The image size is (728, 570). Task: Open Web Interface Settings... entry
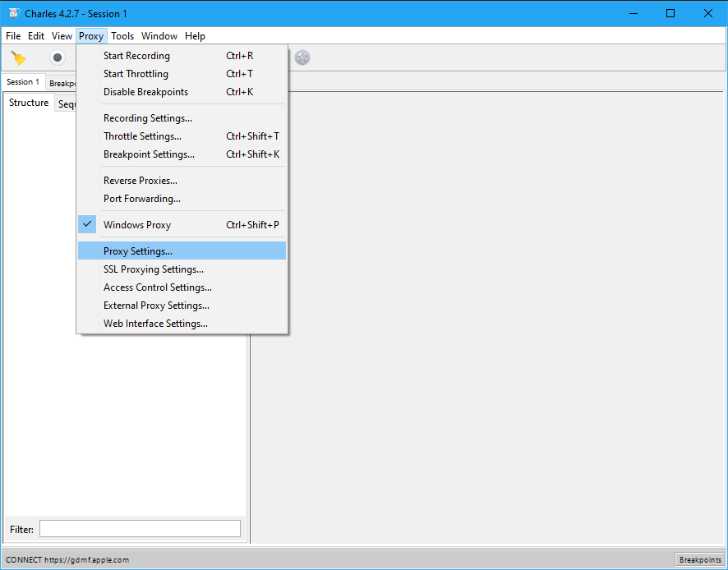pyautogui.click(x=182, y=324)
